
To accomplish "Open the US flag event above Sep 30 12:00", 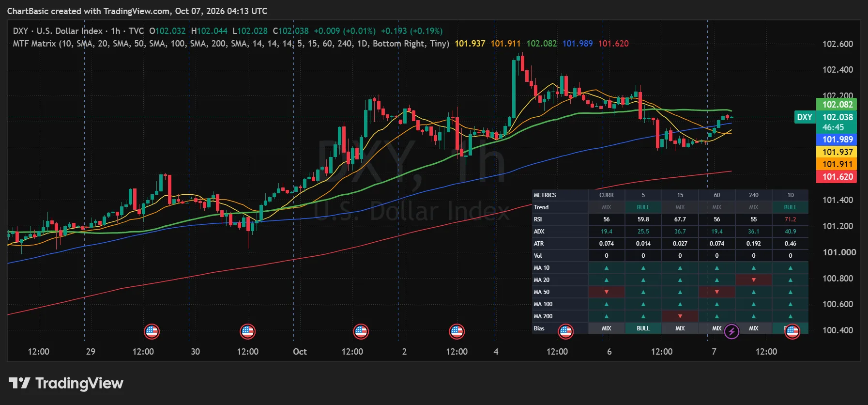I will [x=247, y=332].
